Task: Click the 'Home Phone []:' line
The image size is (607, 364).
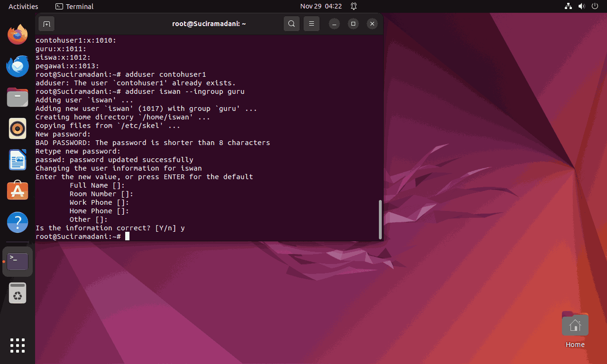Action: [x=99, y=211]
